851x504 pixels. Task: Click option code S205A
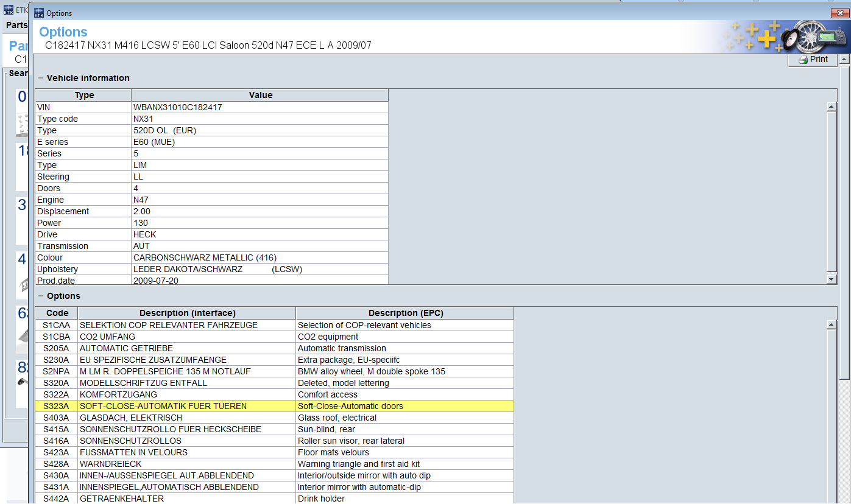click(x=57, y=348)
